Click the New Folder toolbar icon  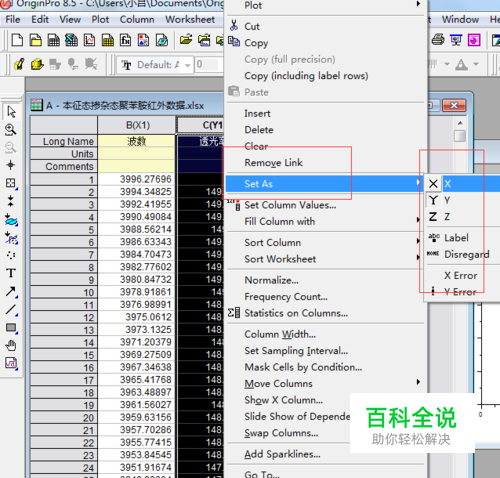pyautogui.click(x=35, y=40)
